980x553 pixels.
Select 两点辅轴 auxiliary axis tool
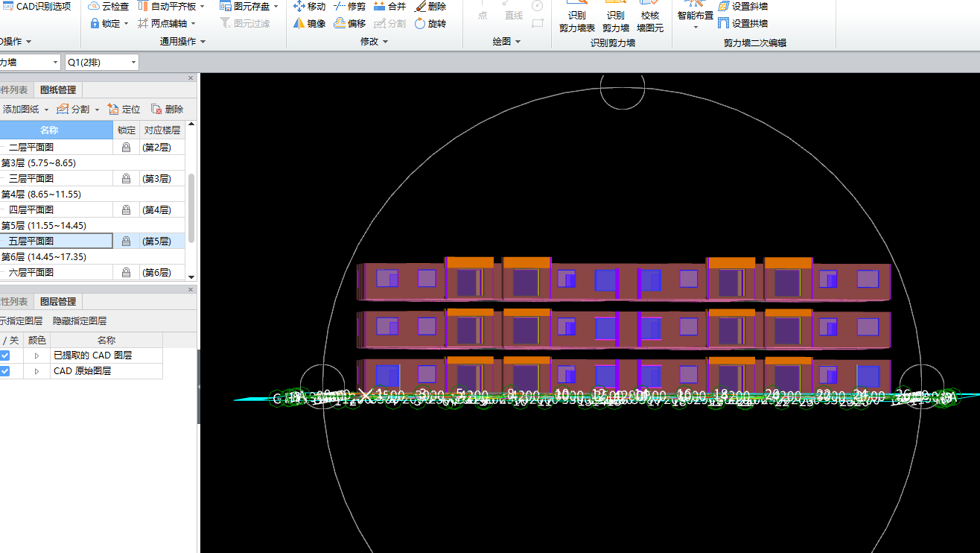click(167, 23)
